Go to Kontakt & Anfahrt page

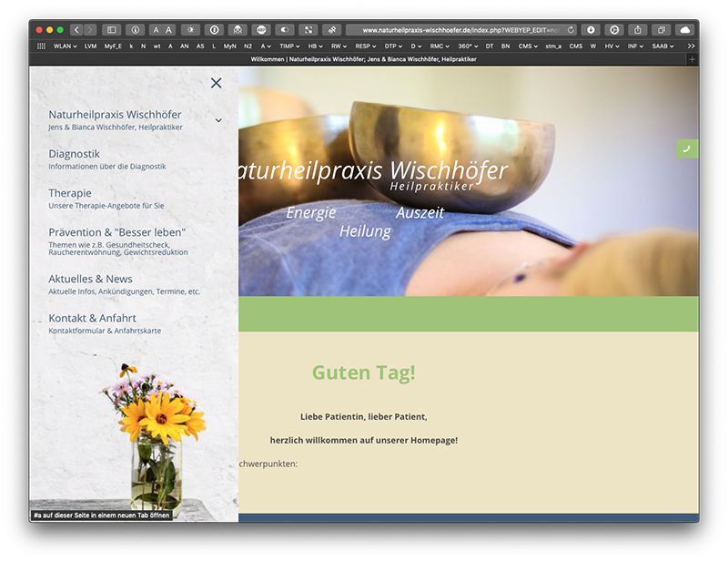(x=92, y=318)
